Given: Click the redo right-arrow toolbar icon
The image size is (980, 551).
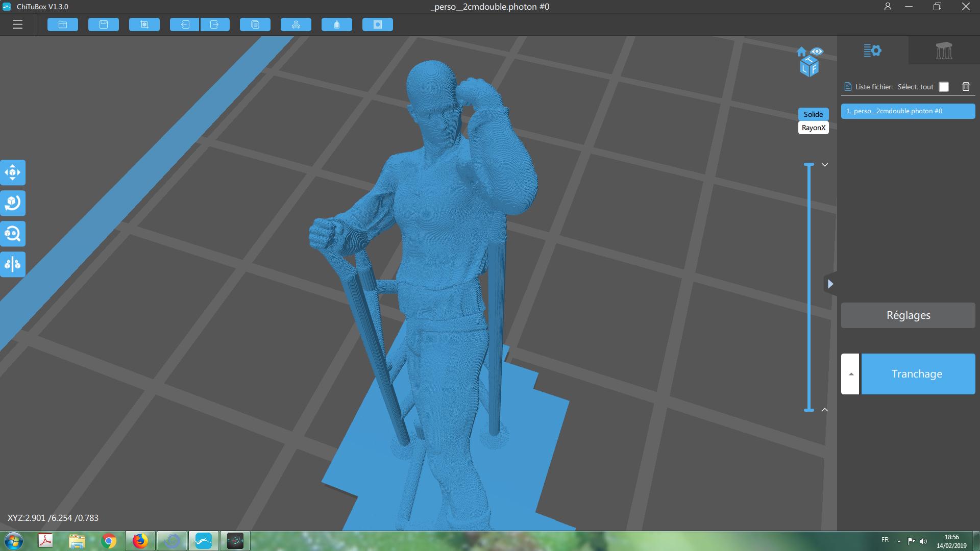Looking at the screenshot, I should (x=215, y=24).
